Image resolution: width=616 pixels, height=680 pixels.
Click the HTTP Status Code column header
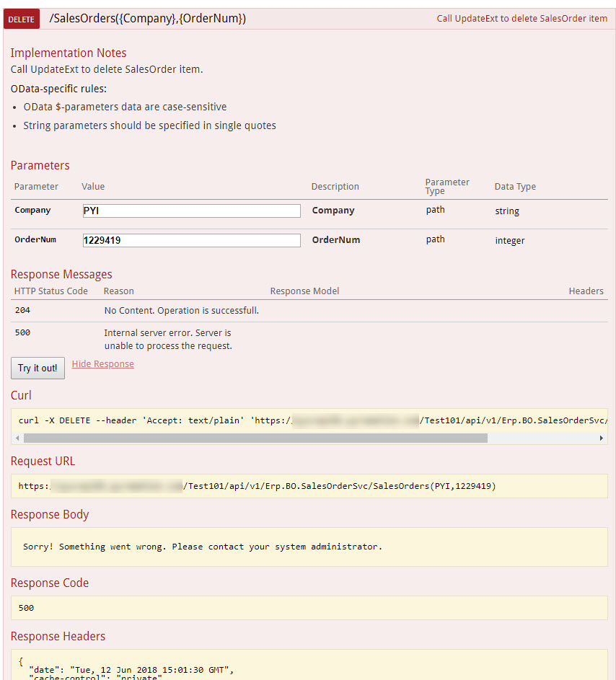(50, 291)
